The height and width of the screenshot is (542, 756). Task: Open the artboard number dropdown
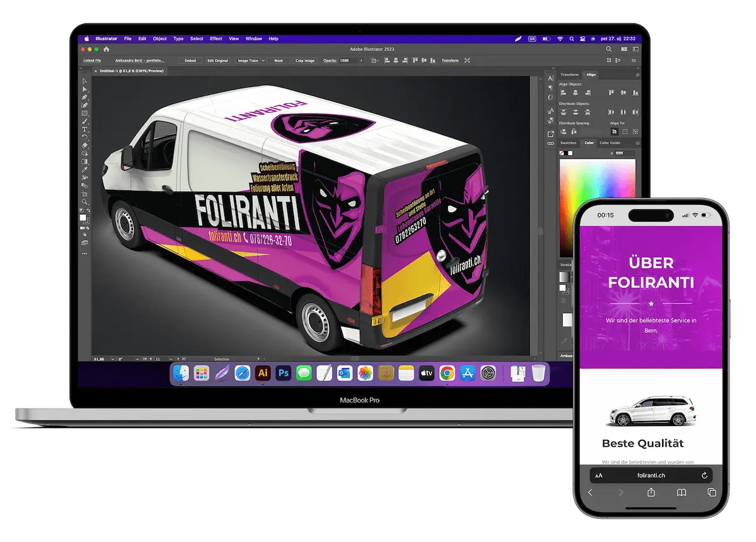(x=169, y=359)
